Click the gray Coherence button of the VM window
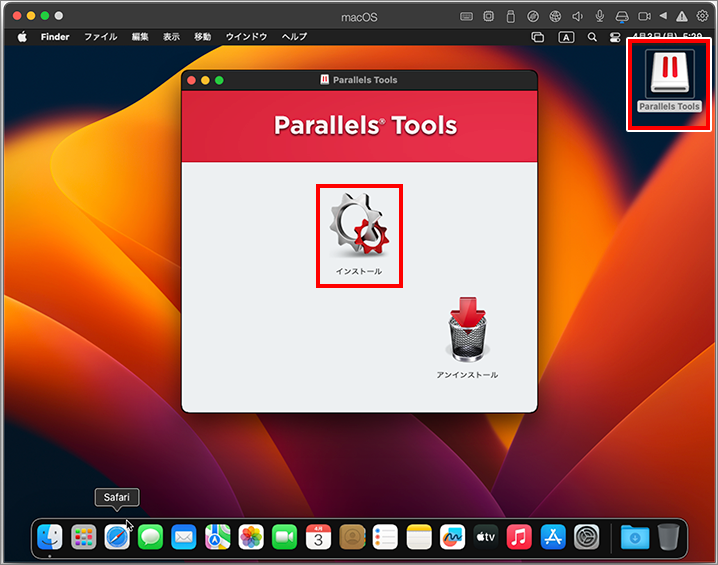Screen dimensions: 718x565 pos(59,16)
